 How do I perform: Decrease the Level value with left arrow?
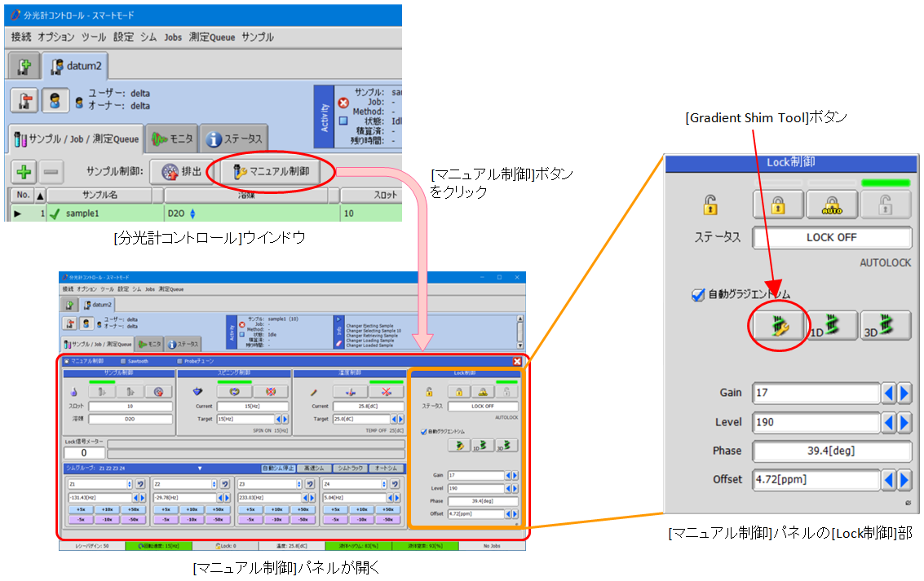pos(890,423)
